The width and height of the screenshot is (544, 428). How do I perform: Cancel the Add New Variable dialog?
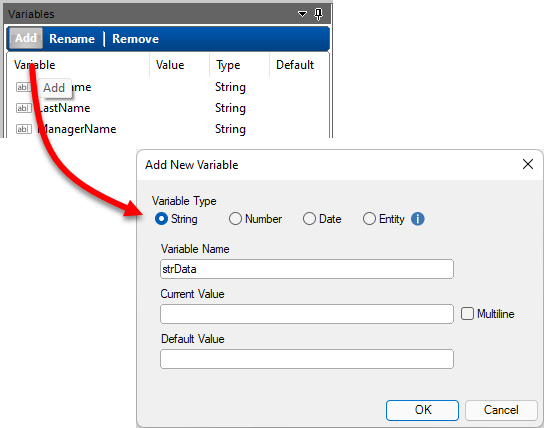[x=501, y=410]
